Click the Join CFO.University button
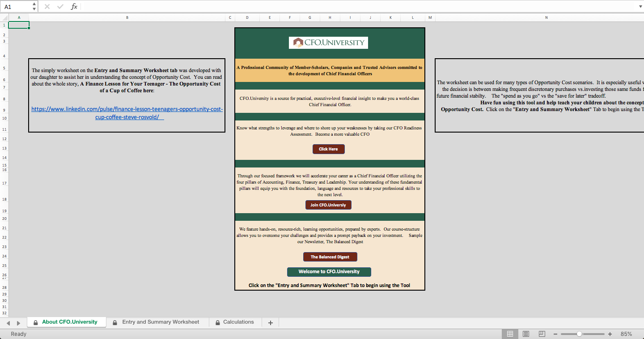The height and width of the screenshot is (339, 644). [x=328, y=205]
